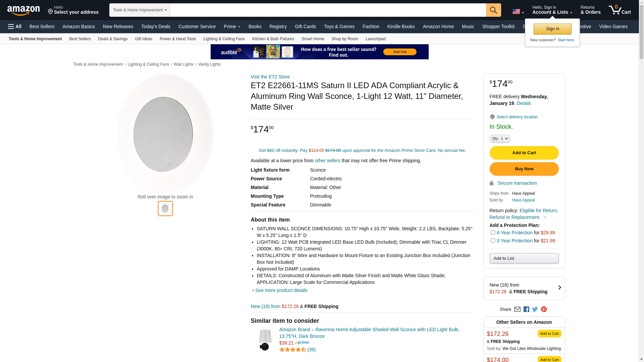Expand the Add to List dropdown
The image size is (644, 362).
click(x=524, y=258)
